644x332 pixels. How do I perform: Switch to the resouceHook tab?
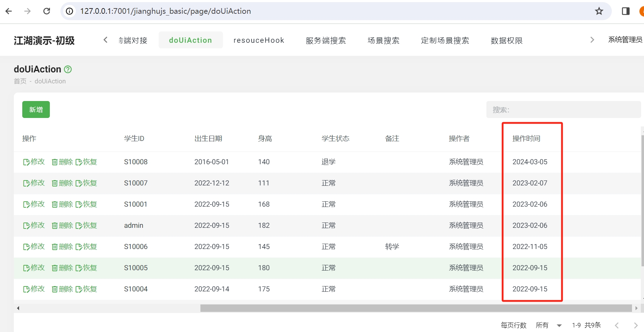pyautogui.click(x=258, y=40)
